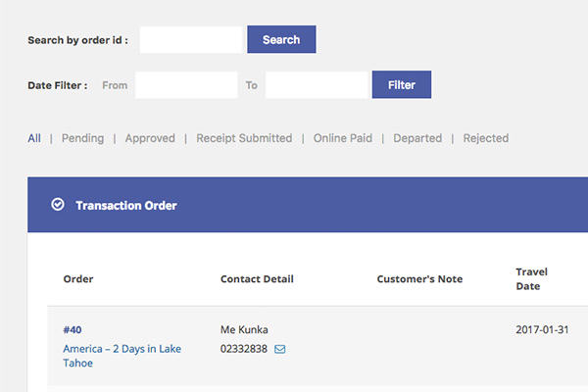Click the email envelope icon beside phone number
Screen dimensions: 588x392
click(x=280, y=349)
